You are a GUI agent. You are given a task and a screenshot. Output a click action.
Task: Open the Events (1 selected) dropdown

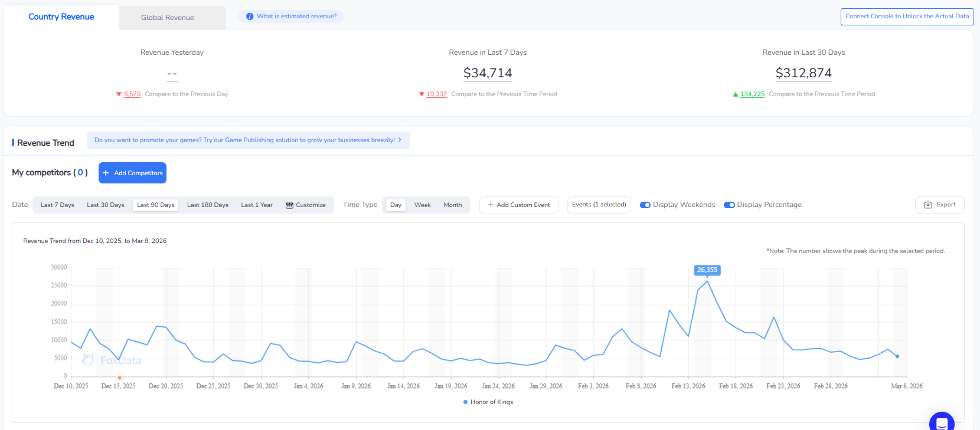(x=599, y=205)
